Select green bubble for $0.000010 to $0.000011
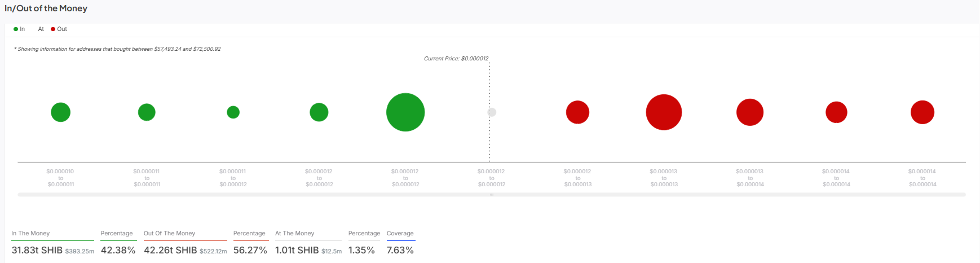 [60, 112]
